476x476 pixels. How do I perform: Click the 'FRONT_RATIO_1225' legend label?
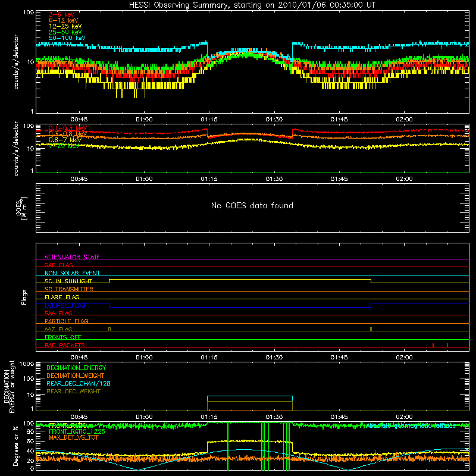77,431
